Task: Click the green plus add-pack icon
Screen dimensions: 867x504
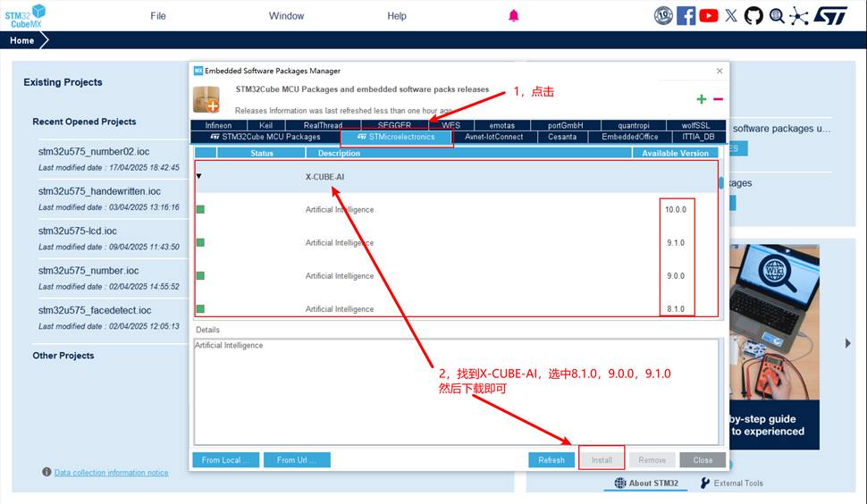Action: 701,99
